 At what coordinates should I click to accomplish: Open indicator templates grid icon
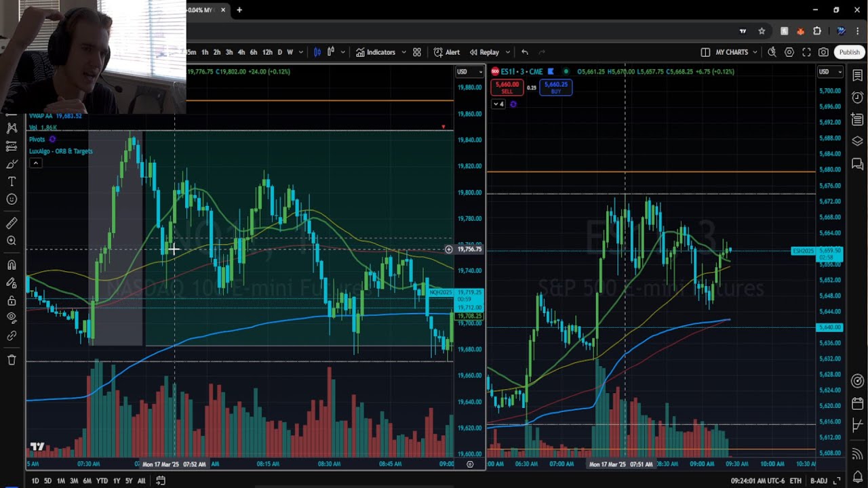coord(417,52)
